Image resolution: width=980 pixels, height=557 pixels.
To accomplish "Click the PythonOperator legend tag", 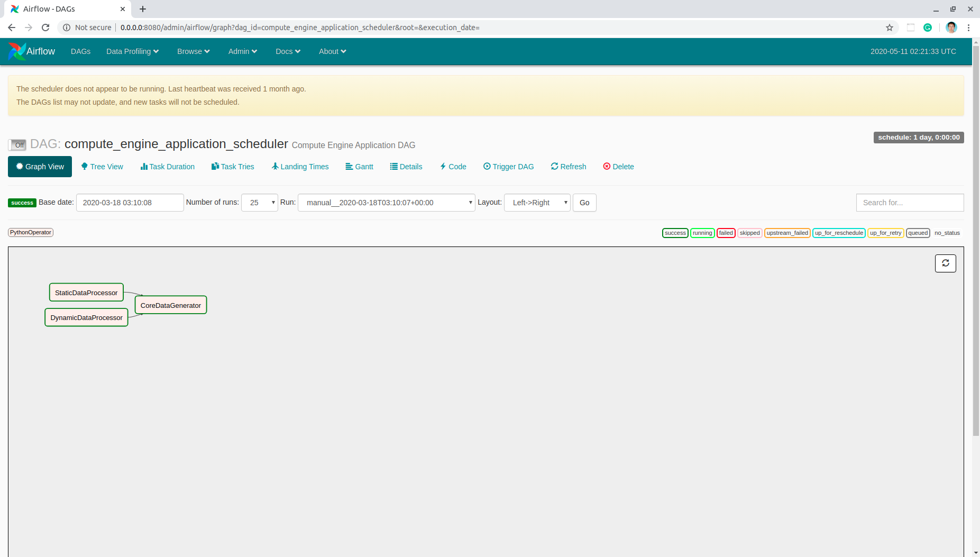I will click(31, 232).
